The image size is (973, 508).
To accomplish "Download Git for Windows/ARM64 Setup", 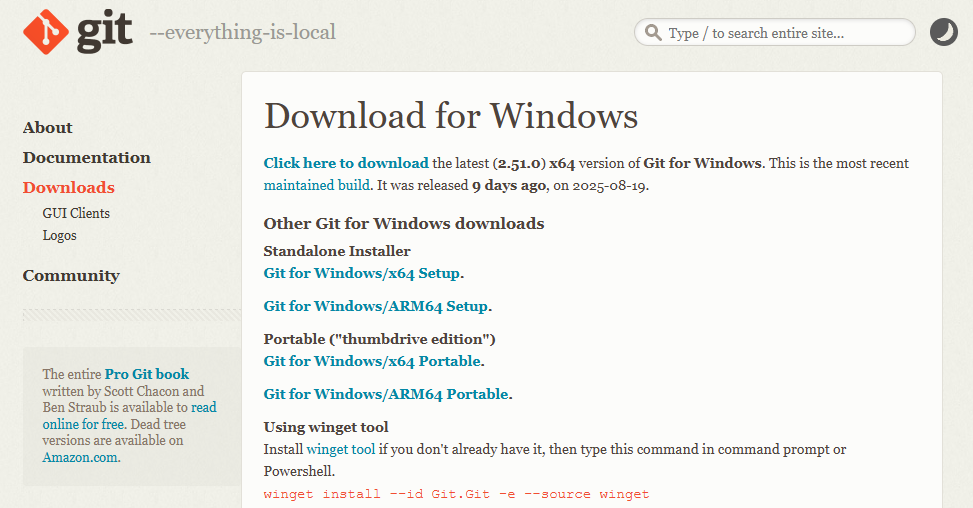I will pyautogui.click(x=376, y=306).
